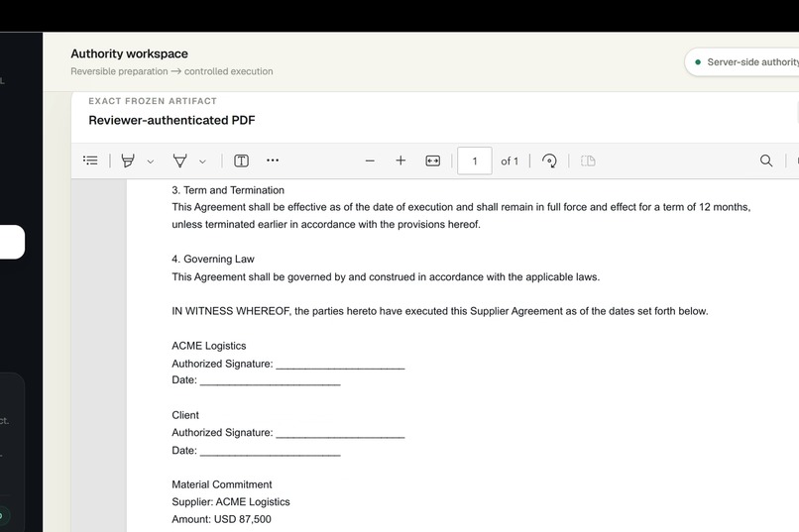The image size is (799, 532).
Task: Click 'Amount: USD 87,500' text
Action: point(221,519)
